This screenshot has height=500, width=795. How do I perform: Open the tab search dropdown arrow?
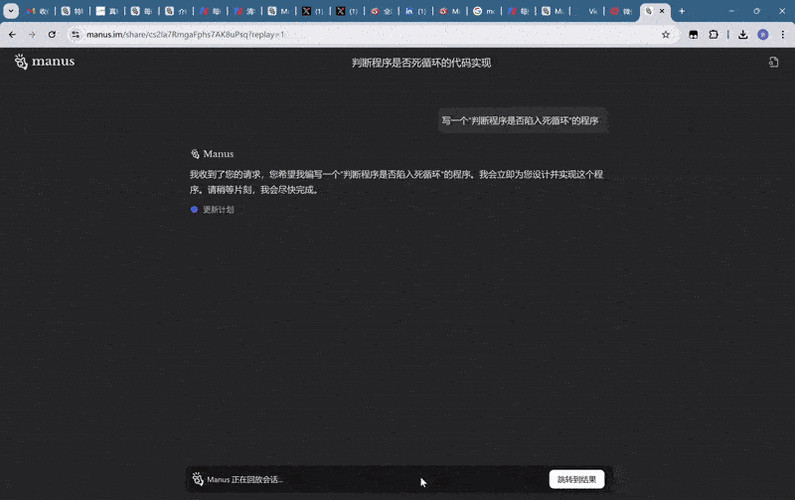point(11,11)
